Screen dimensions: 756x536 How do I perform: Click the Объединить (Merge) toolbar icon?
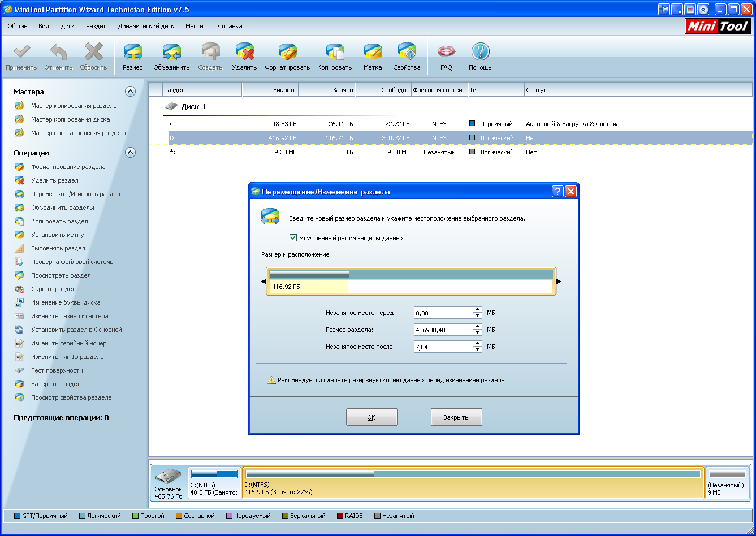(171, 53)
